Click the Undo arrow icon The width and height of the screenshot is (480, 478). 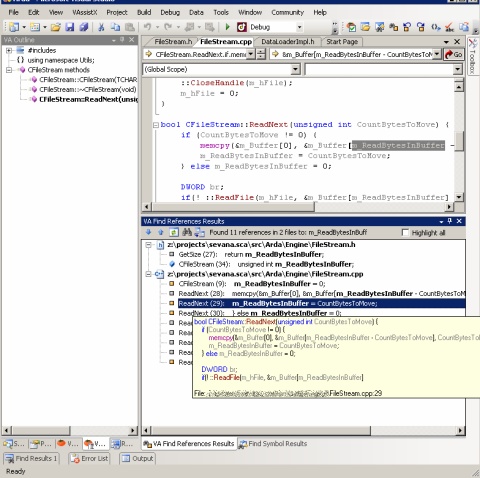pyautogui.click(x=147, y=27)
